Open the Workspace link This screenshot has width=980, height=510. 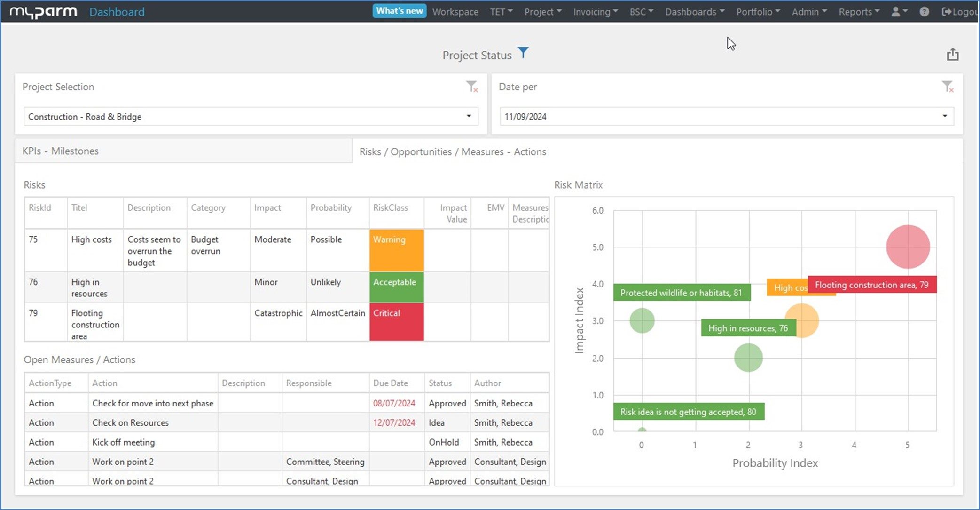[455, 12]
